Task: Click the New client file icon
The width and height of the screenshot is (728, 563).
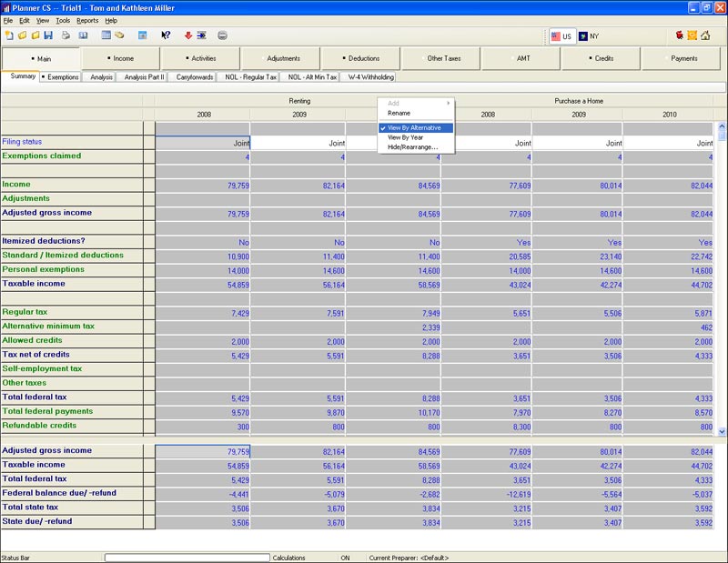Action: [9, 35]
